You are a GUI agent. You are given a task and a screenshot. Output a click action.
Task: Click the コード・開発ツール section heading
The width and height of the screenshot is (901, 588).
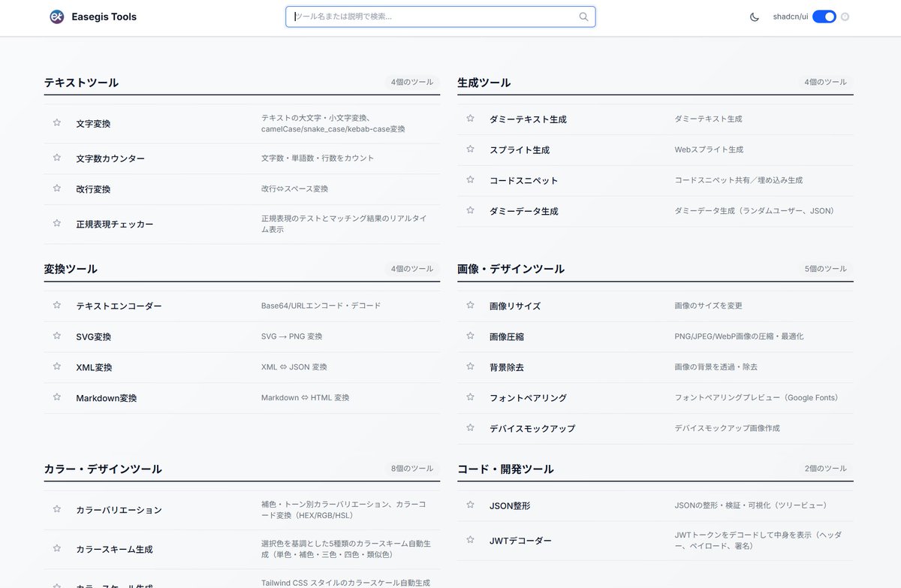click(x=505, y=469)
